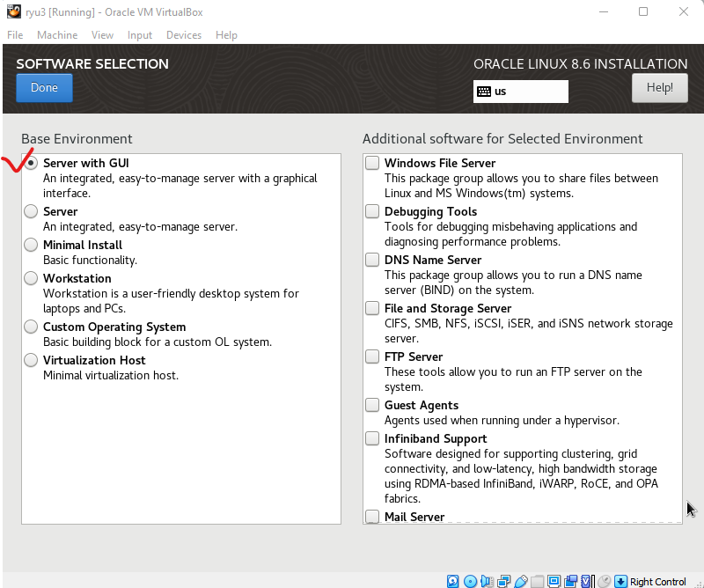Image resolution: width=704 pixels, height=588 pixels.
Task: Open the Help menu in VirtualBox
Action: tap(226, 35)
